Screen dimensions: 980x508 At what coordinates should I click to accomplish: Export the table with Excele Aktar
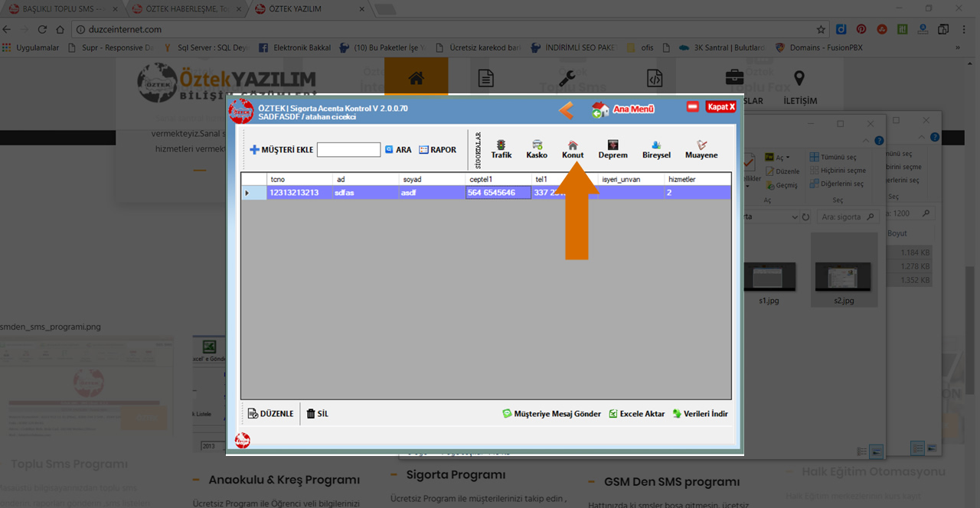pyautogui.click(x=636, y=414)
